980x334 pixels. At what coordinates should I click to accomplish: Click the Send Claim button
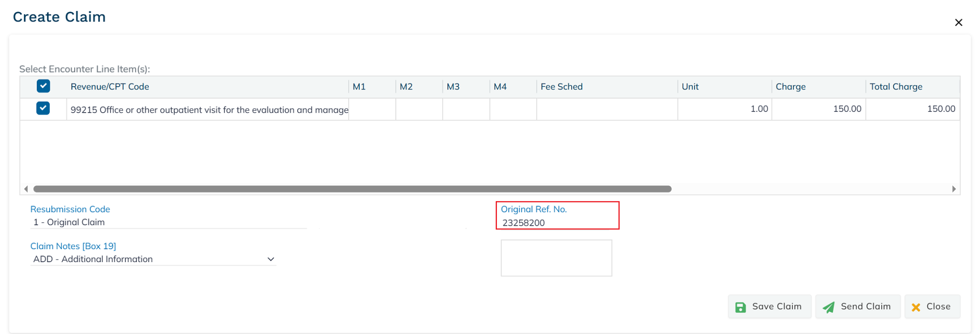coord(857,307)
